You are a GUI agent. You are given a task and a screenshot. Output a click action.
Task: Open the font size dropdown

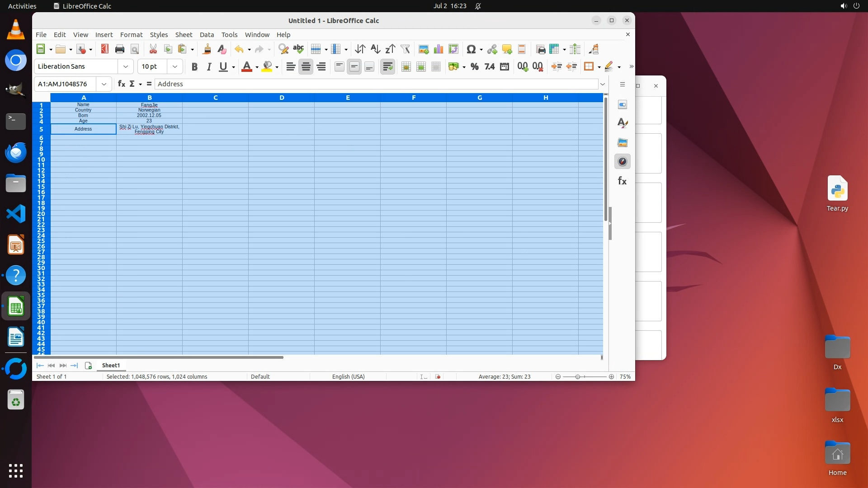(x=175, y=67)
